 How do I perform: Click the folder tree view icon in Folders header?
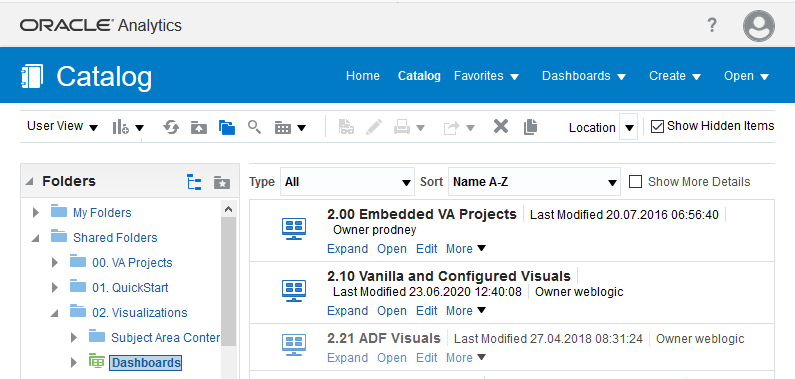tap(194, 182)
